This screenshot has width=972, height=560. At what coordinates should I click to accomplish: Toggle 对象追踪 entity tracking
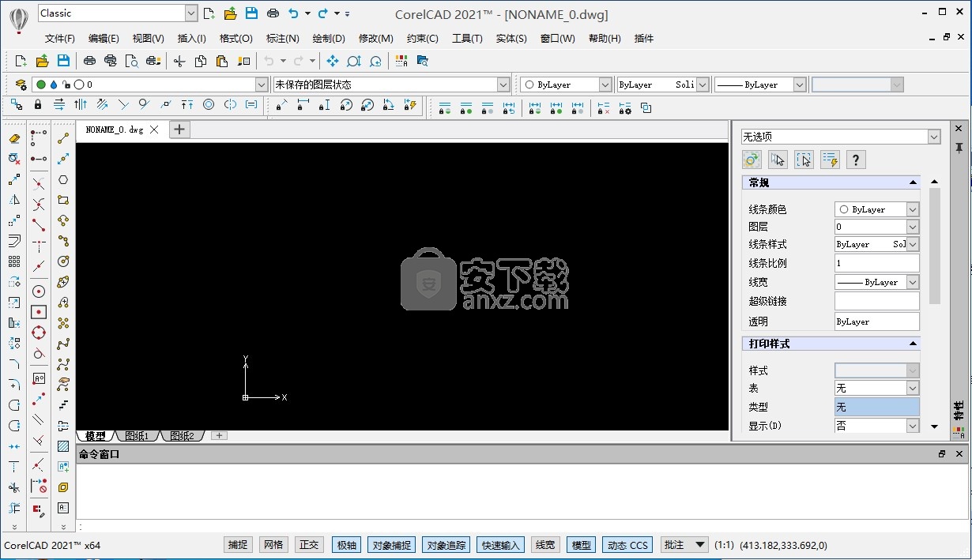[x=446, y=544]
